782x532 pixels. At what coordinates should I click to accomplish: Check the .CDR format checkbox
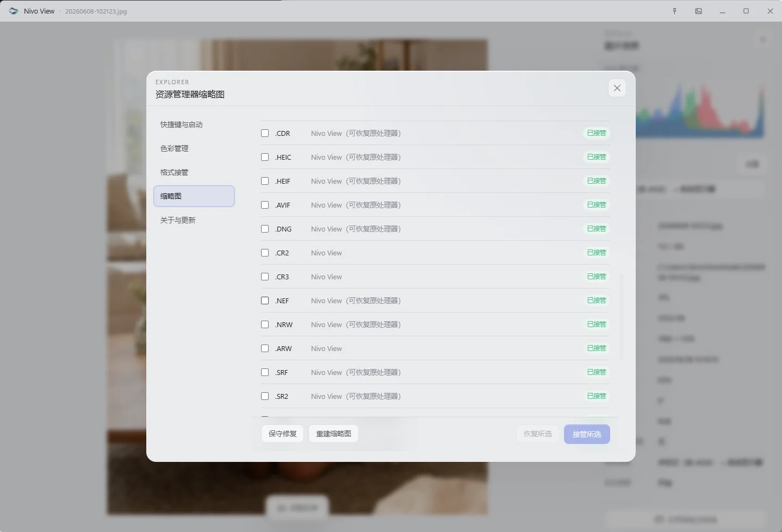pos(265,133)
